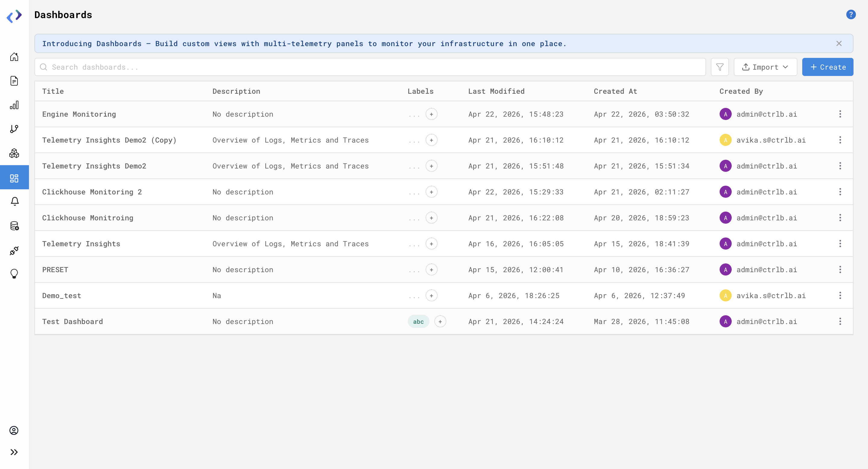Open the database plus icon in sidebar

(x=14, y=225)
